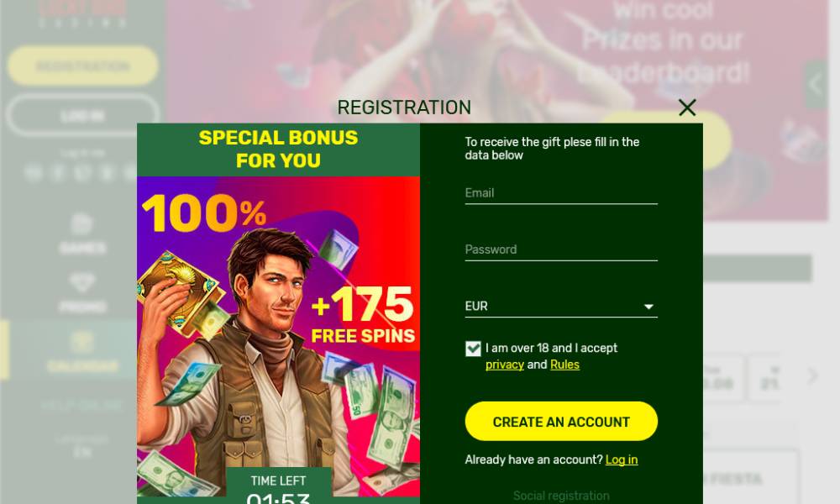This screenshot has height=504, width=840.
Task: Click the carousel right arrow icon
Action: [x=812, y=375]
